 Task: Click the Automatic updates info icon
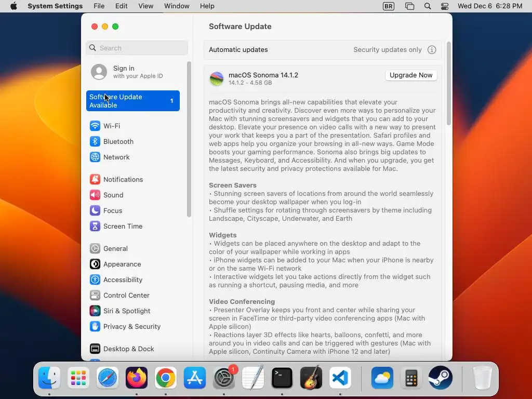coord(432,50)
